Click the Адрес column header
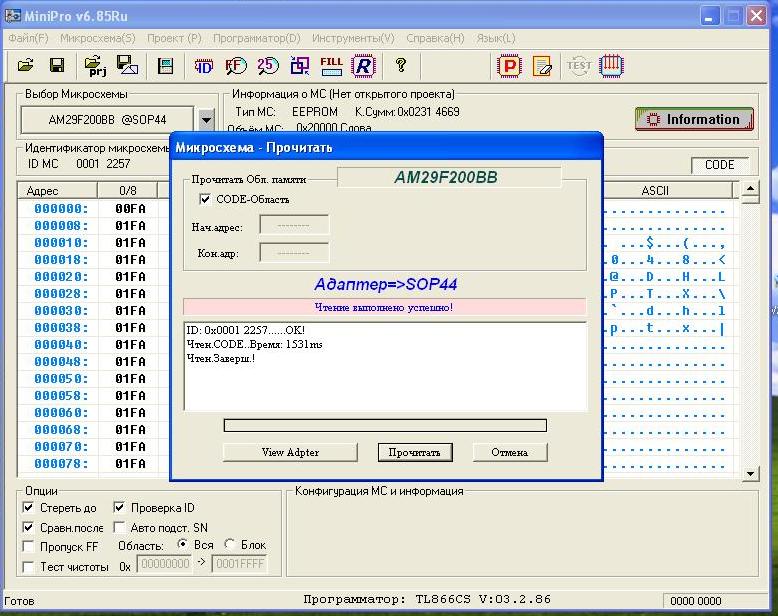This screenshot has height=616, width=778. pyautogui.click(x=57, y=190)
